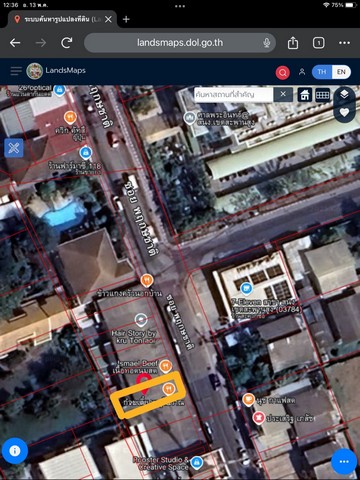This screenshot has width=360, height=480.
Task: Expand the blue more-options bubble
Action: (x=344, y=461)
